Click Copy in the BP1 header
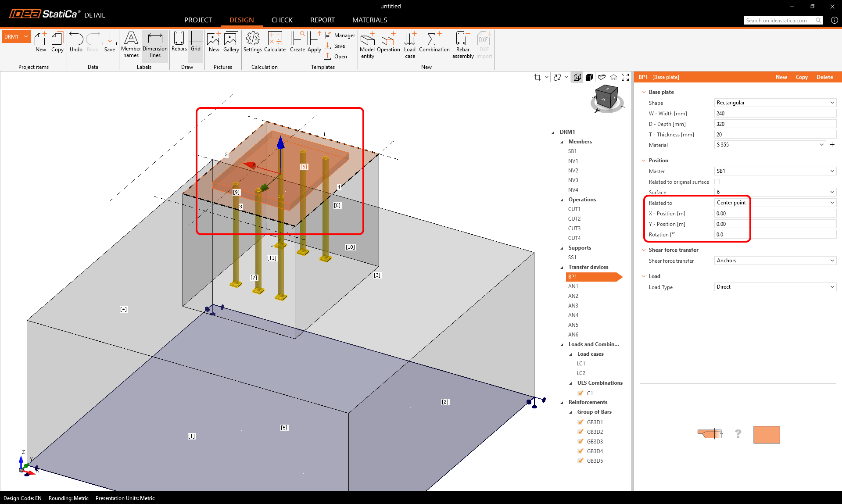Image resolution: width=842 pixels, height=504 pixels. point(801,77)
